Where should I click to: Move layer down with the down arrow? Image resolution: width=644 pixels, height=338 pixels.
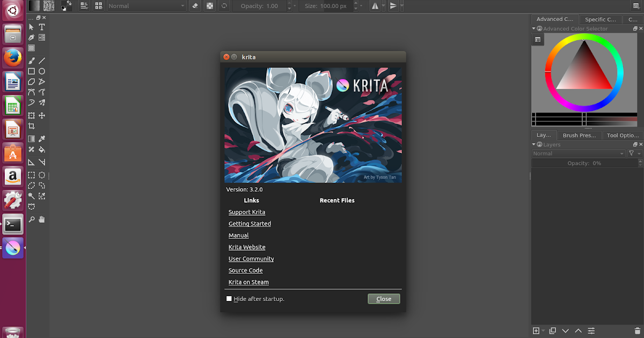[566, 330]
